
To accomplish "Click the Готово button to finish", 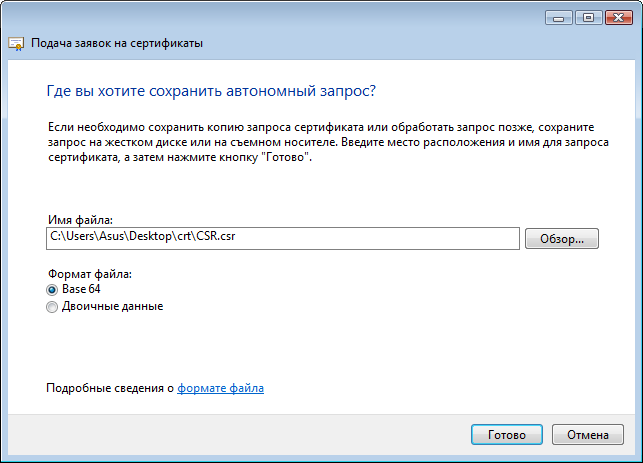I will tap(507, 435).
